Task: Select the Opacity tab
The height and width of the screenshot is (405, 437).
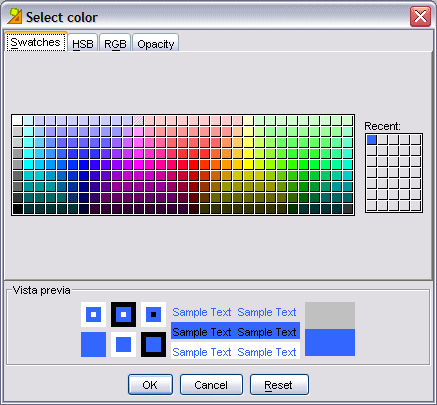Action: [x=156, y=43]
